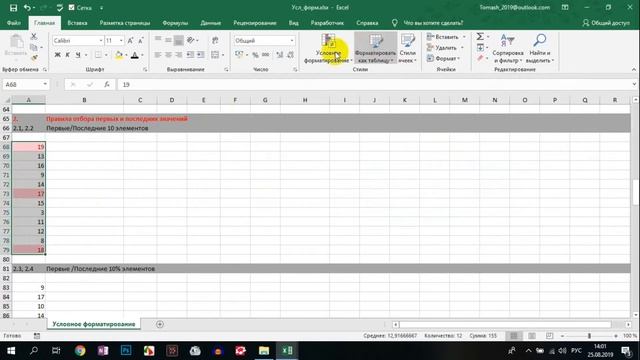Image resolution: width=640 pixels, height=360 pixels.
Task: Add a new sheet with plus button
Action: [160, 324]
